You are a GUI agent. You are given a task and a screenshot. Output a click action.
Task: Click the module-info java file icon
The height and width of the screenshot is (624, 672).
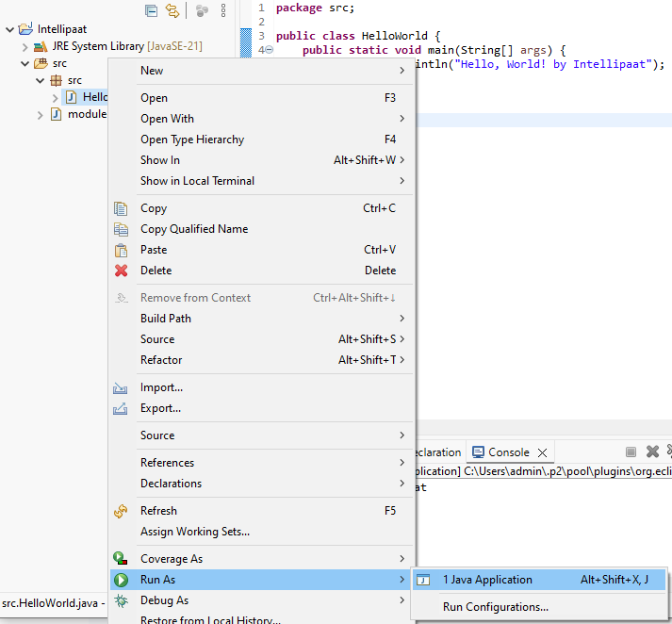[x=57, y=114]
